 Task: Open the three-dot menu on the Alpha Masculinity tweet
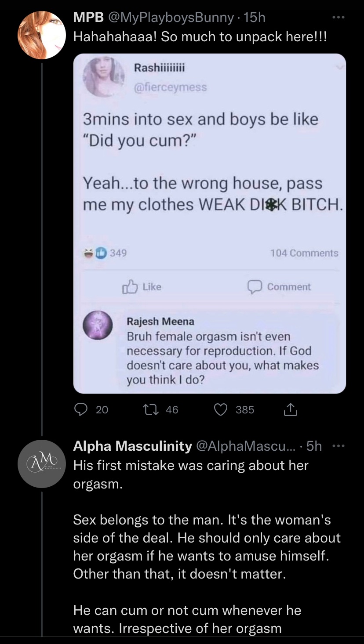(x=337, y=446)
